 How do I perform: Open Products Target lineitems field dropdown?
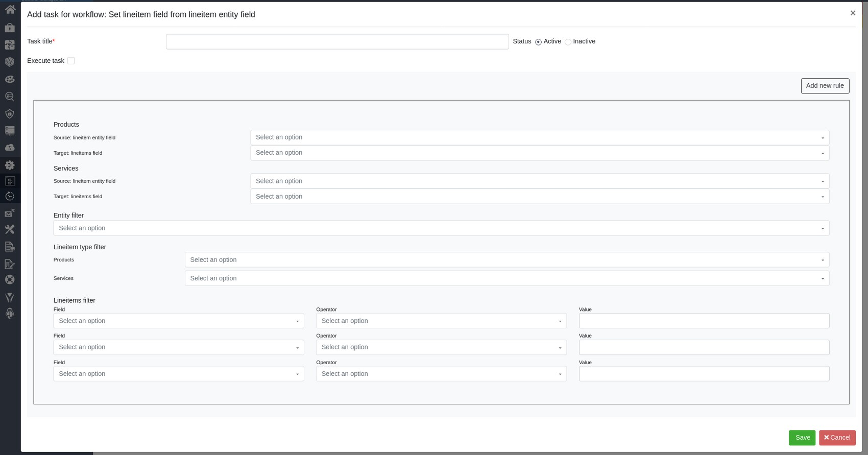pos(540,153)
